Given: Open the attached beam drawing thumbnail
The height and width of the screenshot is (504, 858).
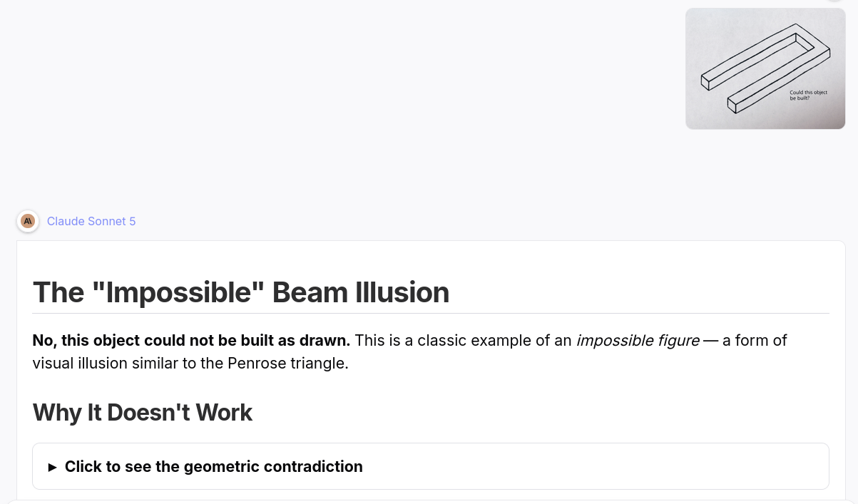Looking at the screenshot, I should [765, 68].
